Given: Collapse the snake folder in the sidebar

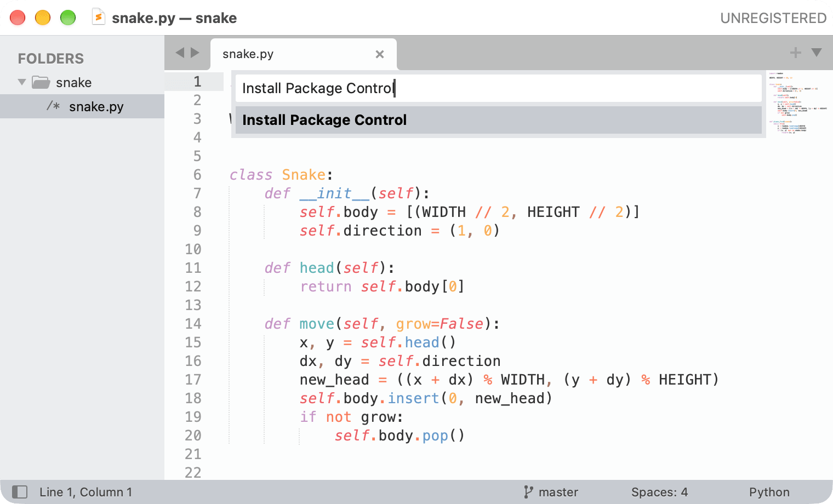Looking at the screenshot, I should point(22,82).
